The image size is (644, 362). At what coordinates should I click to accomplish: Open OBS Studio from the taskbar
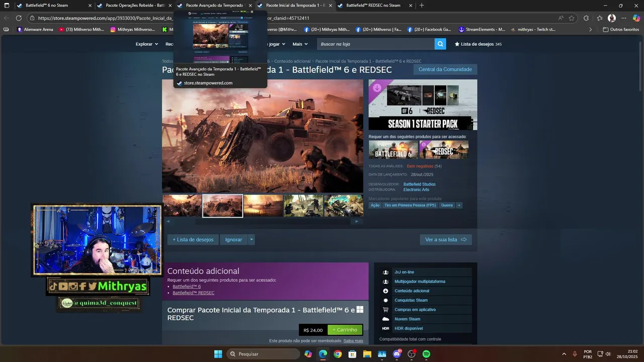tap(412, 354)
